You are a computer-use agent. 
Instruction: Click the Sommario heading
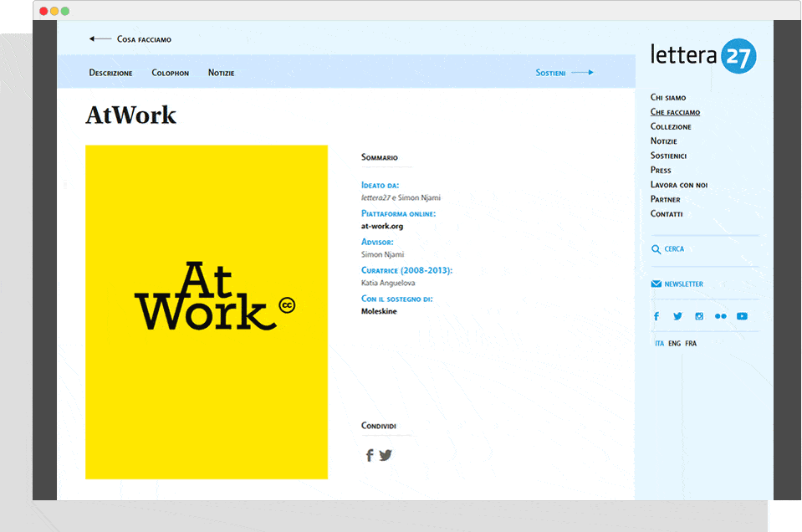click(x=380, y=157)
